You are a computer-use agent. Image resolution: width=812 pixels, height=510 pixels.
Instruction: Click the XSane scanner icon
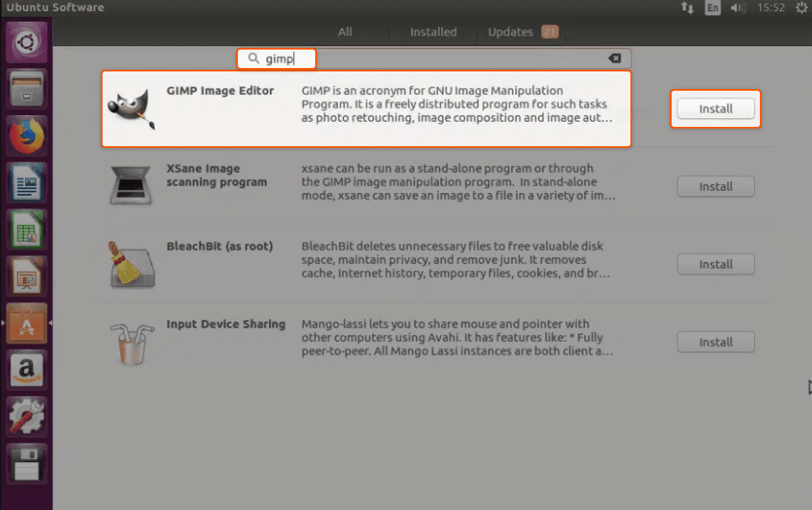coord(130,185)
